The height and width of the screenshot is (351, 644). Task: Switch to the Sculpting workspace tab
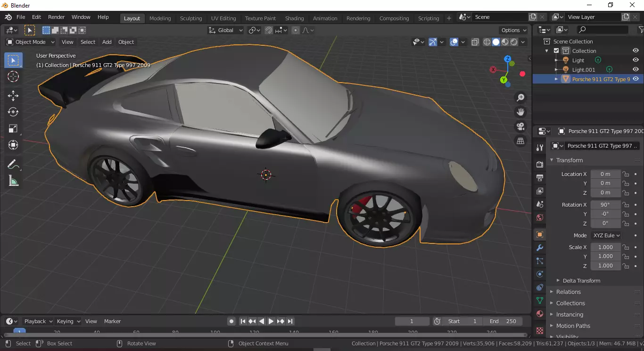190,18
